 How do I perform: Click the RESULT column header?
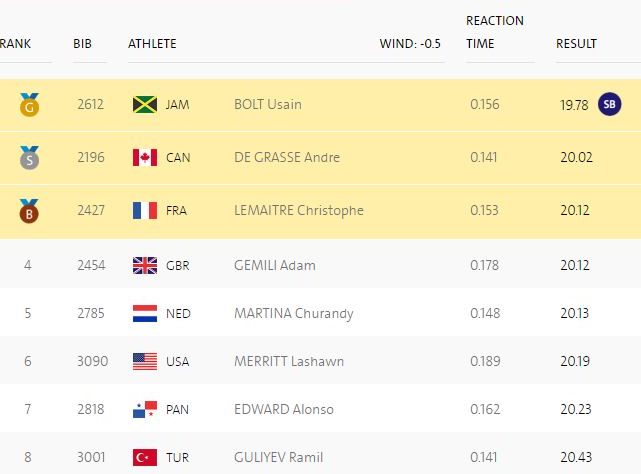click(576, 43)
